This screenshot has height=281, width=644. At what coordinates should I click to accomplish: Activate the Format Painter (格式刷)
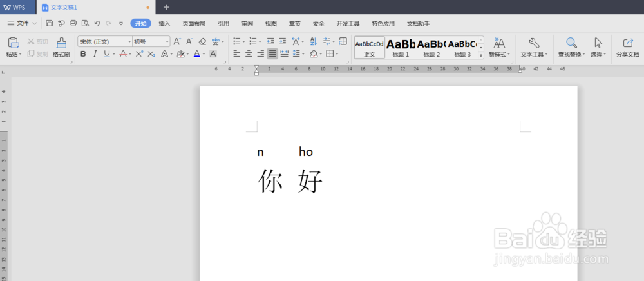tap(61, 47)
